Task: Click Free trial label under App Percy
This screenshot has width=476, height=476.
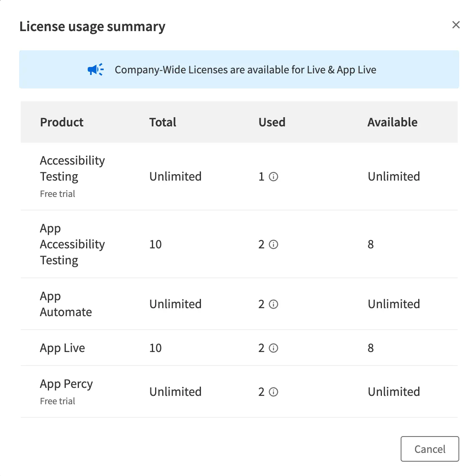Action: pyautogui.click(x=57, y=401)
